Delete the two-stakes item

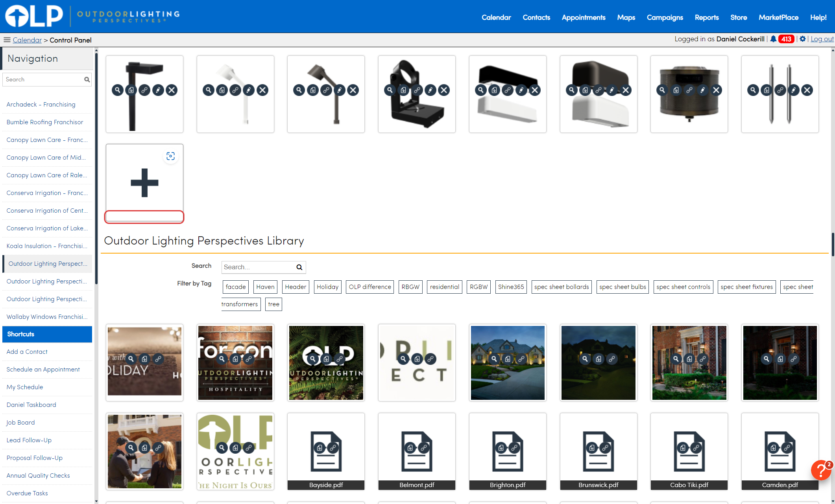[x=807, y=90]
